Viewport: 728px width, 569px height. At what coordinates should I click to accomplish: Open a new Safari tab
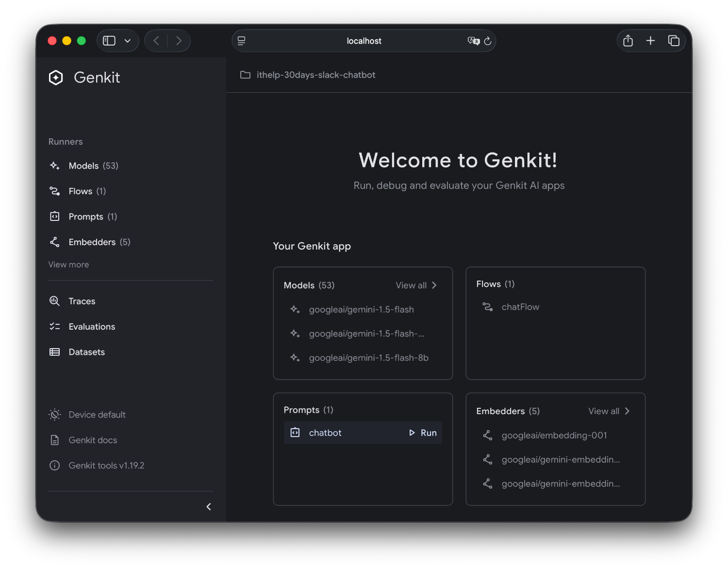click(x=651, y=41)
